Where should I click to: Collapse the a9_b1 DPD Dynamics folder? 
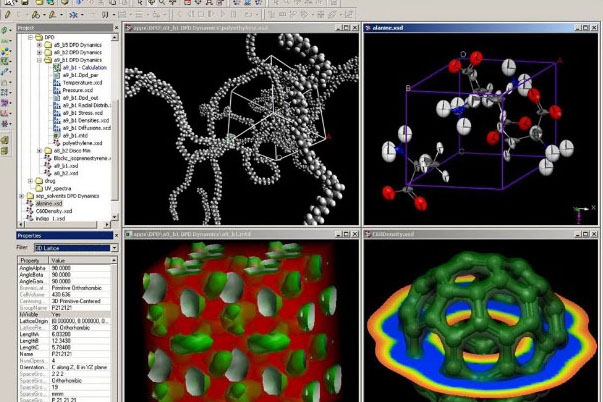tap(39, 60)
